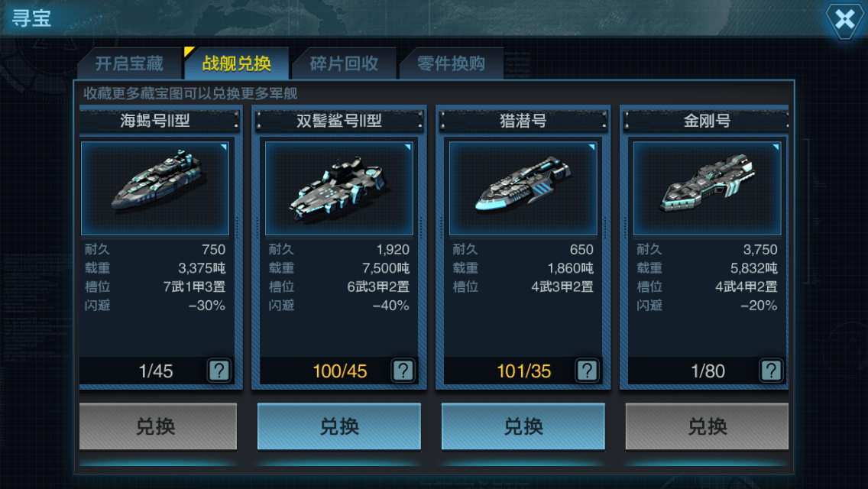Switch to the 零件换购 tab
This screenshot has height=489, width=868.
tap(451, 63)
